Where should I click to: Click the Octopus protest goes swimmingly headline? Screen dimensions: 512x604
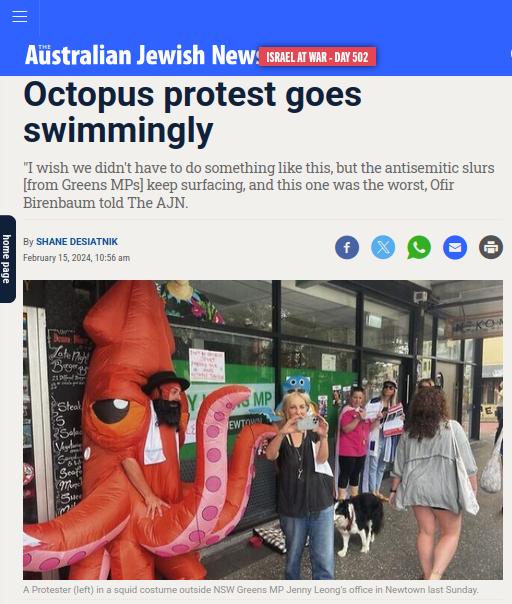click(x=192, y=112)
